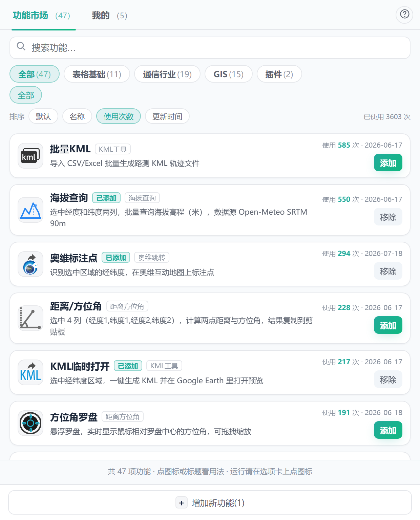Open the 距离/方位角 title

click(76, 306)
